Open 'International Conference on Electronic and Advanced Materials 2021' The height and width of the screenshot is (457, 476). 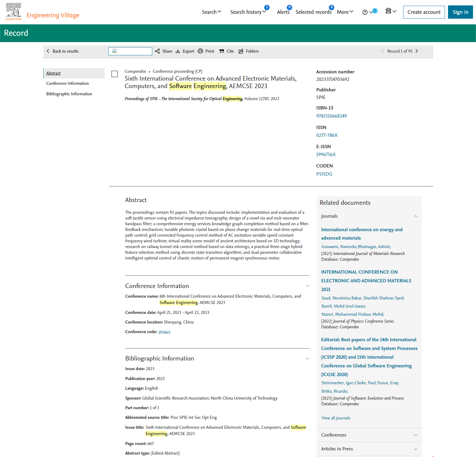coord(366,281)
